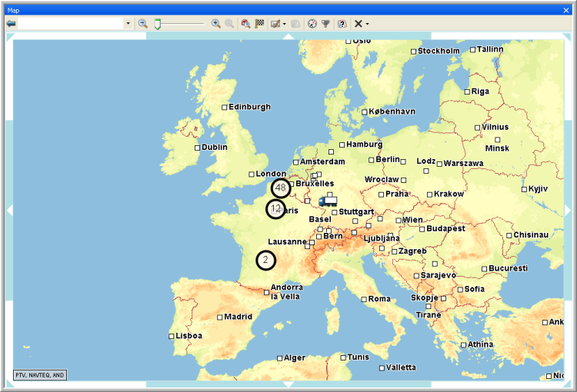Viewport: 577px width, 392px height.
Task: Click the zoom level slider handle
Action: [157, 24]
